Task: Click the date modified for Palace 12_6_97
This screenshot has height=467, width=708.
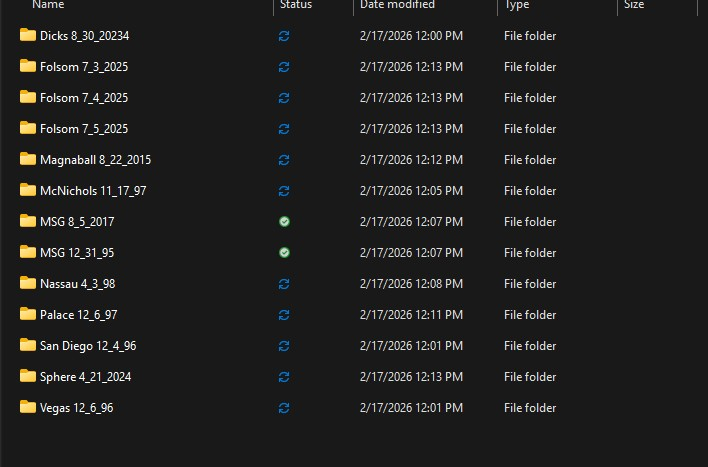Action: pyautogui.click(x=411, y=315)
